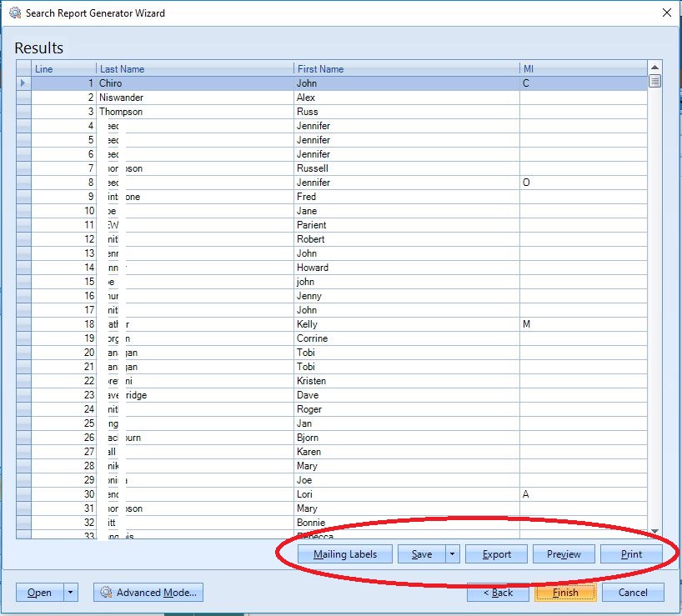Click the Preview button
Viewport: 682px width, 616px height.
[563, 553]
